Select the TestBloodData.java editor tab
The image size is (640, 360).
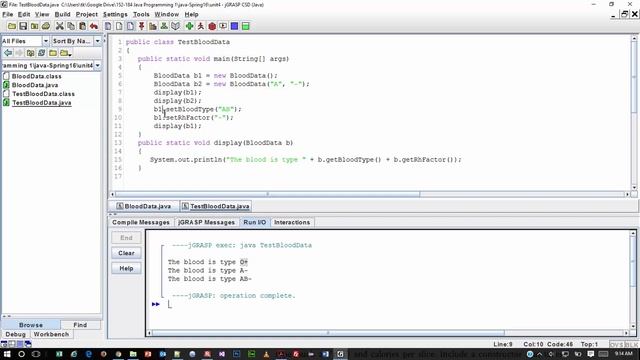coord(216,206)
